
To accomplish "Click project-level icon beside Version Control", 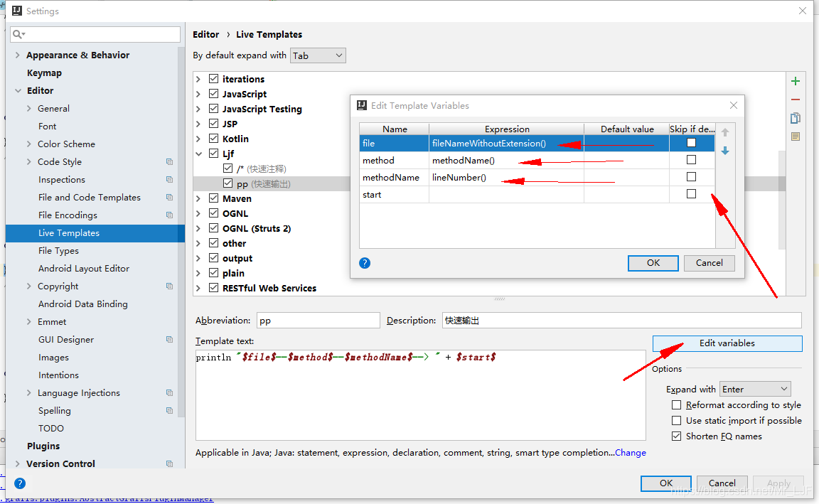I will click(x=169, y=463).
